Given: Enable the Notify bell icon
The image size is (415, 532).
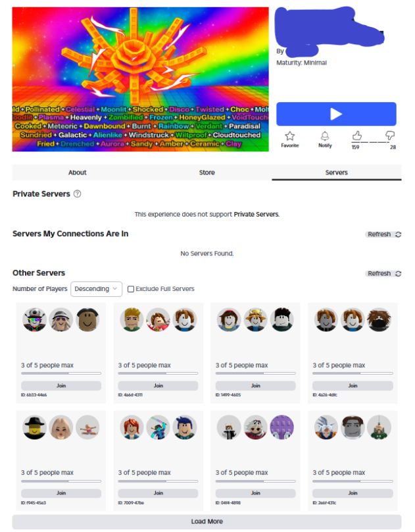Looking at the screenshot, I should click(x=324, y=136).
